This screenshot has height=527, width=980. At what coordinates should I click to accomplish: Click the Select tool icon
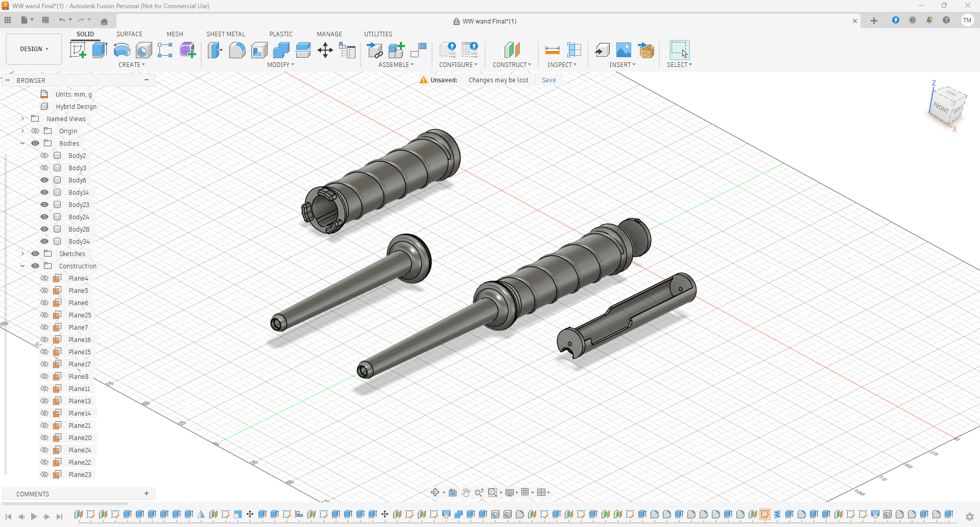click(679, 50)
